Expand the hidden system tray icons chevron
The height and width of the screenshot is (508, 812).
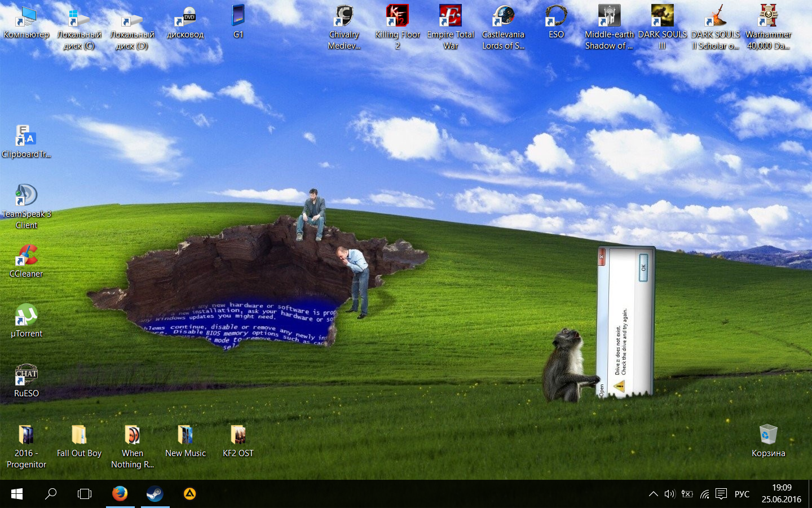tap(653, 494)
